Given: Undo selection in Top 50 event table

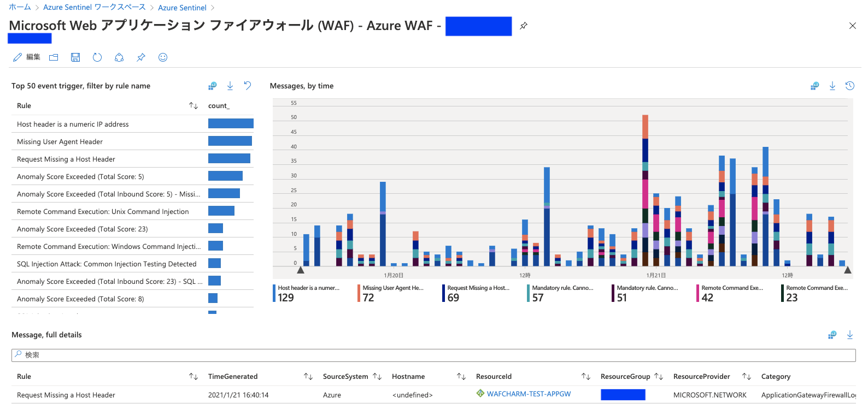Looking at the screenshot, I should click(248, 86).
